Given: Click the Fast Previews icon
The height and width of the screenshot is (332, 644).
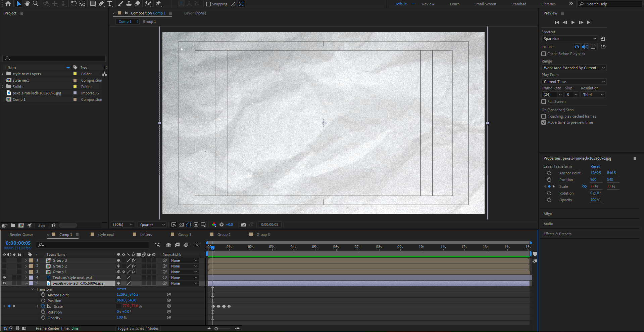Looking at the screenshot, I should tap(174, 224).
